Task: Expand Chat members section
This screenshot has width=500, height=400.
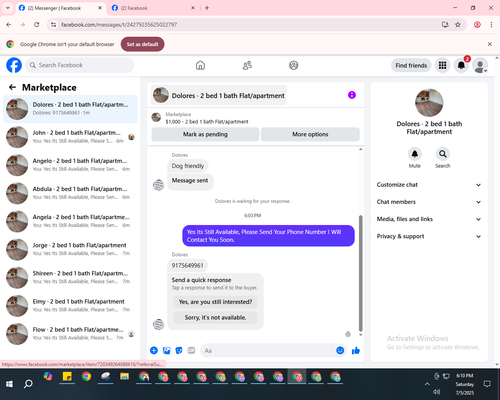Action: click(x=429, y=202)
